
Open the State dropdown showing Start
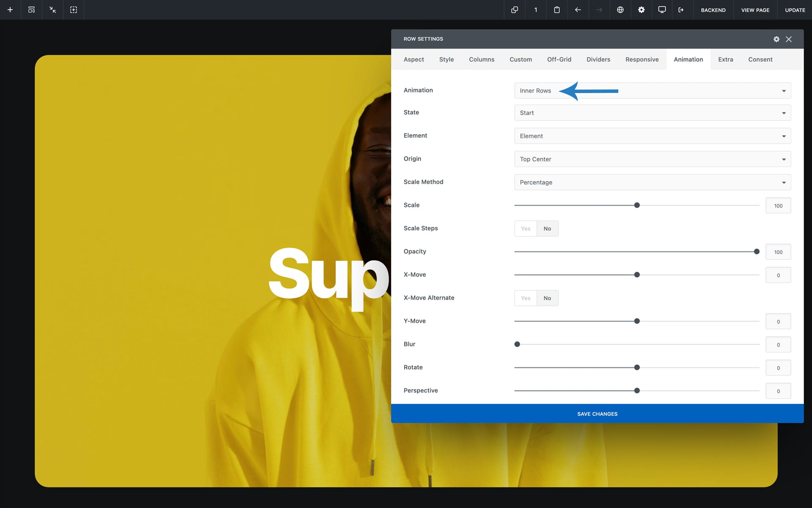click(653, 113)
